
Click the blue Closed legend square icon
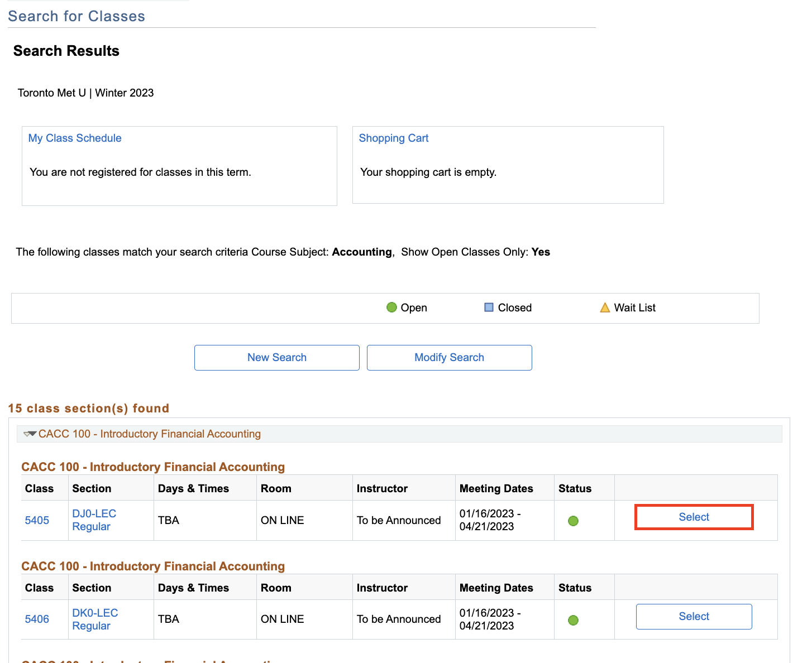point(489,308)
